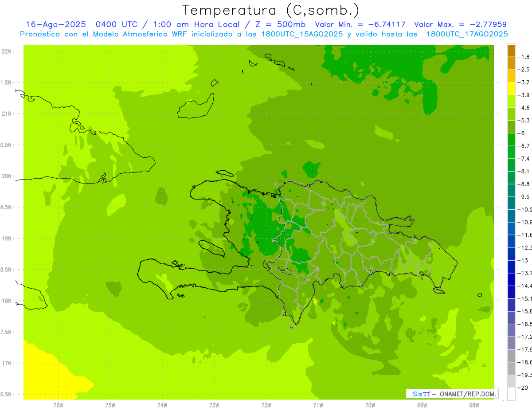532x411 pixels.
Task: Click the 'Valor Min. = -6.74117' readout
Action: pos(360,24)
